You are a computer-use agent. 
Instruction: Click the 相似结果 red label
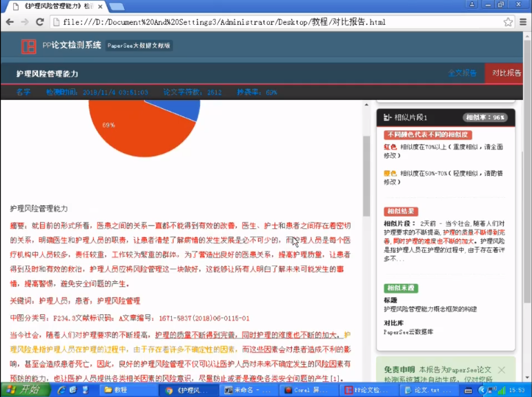tap(401, 211)
